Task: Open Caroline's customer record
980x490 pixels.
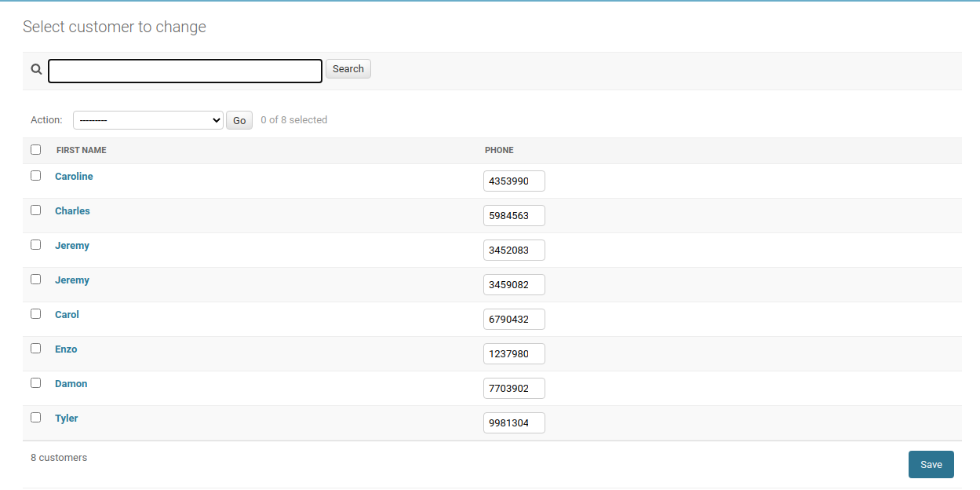Action: click(74, 177)
